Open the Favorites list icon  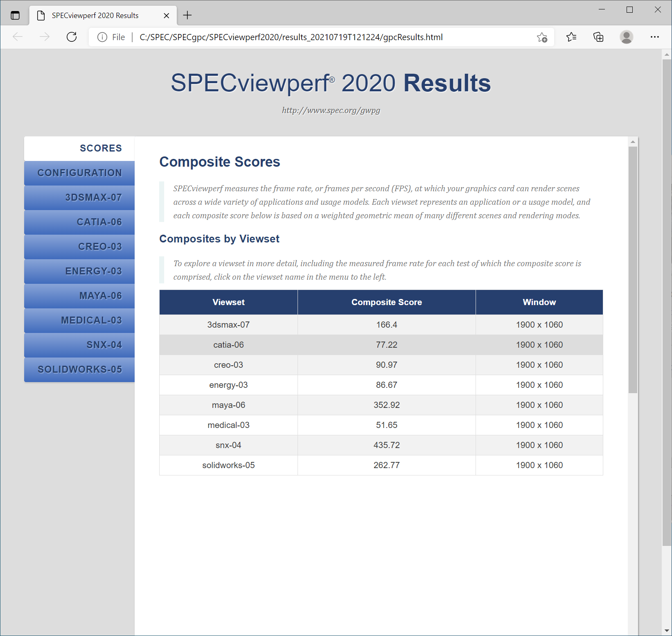tap(571, 37)
